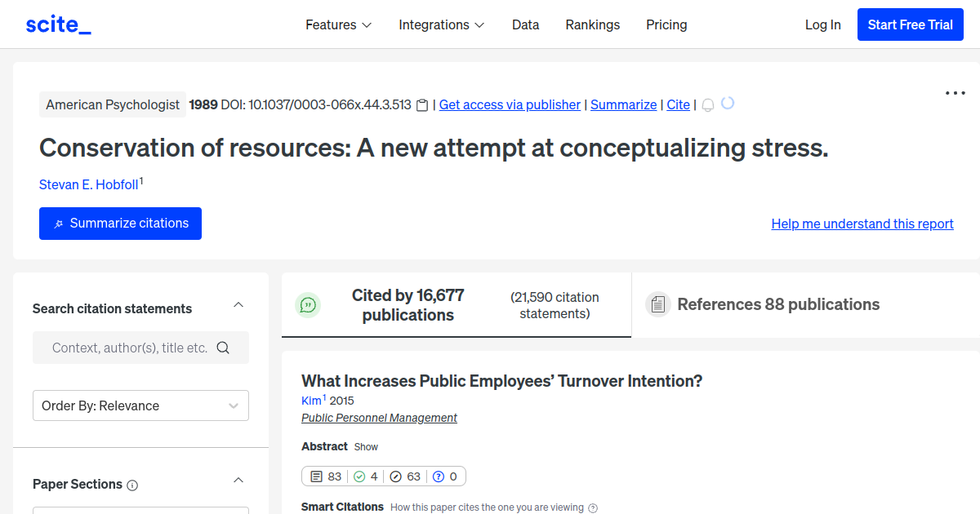Switch to References 88 publications tab
The height and width of the screenshot is (514, 980).
pos(806,305)
